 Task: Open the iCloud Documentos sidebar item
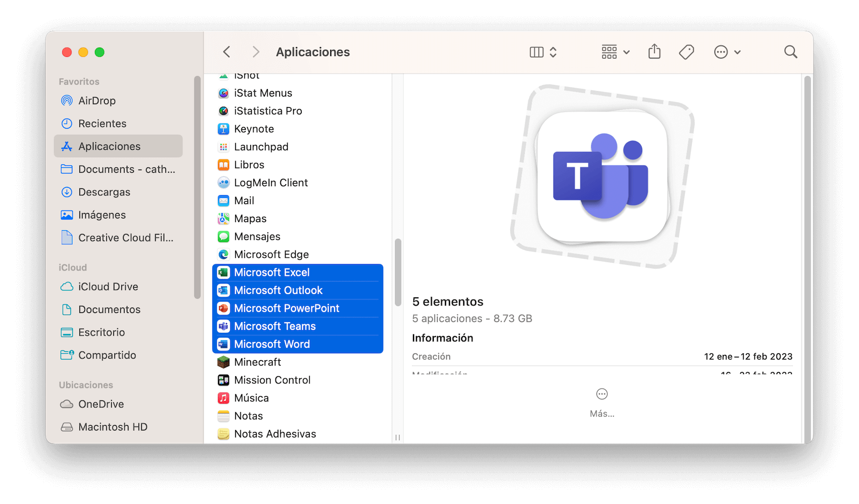coord(118,310)
